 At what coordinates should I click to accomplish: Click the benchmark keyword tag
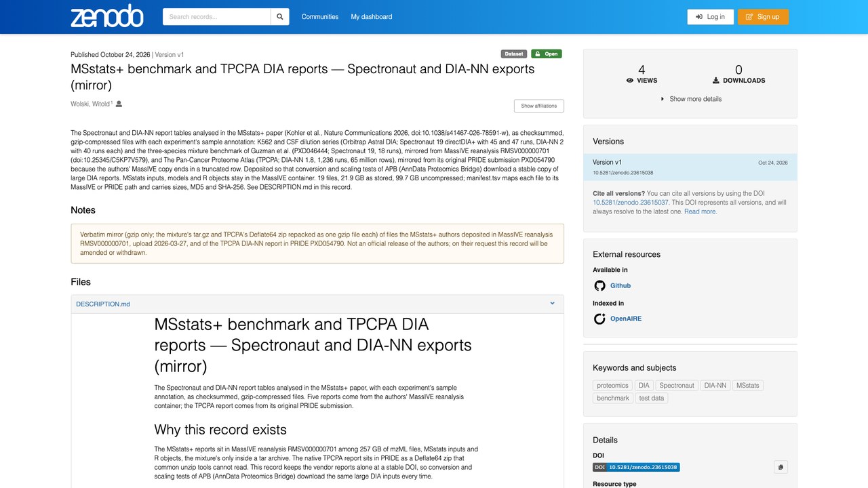[x=613, y=399]
